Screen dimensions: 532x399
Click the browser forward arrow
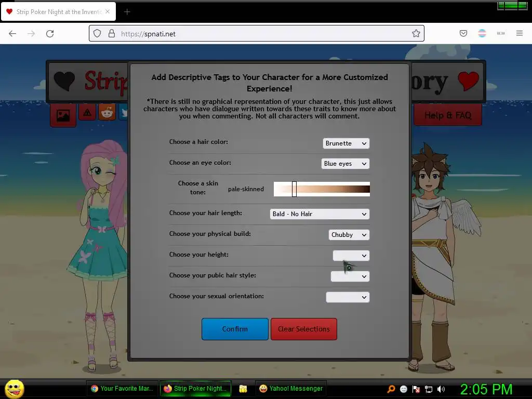click(x=31, y=34)
